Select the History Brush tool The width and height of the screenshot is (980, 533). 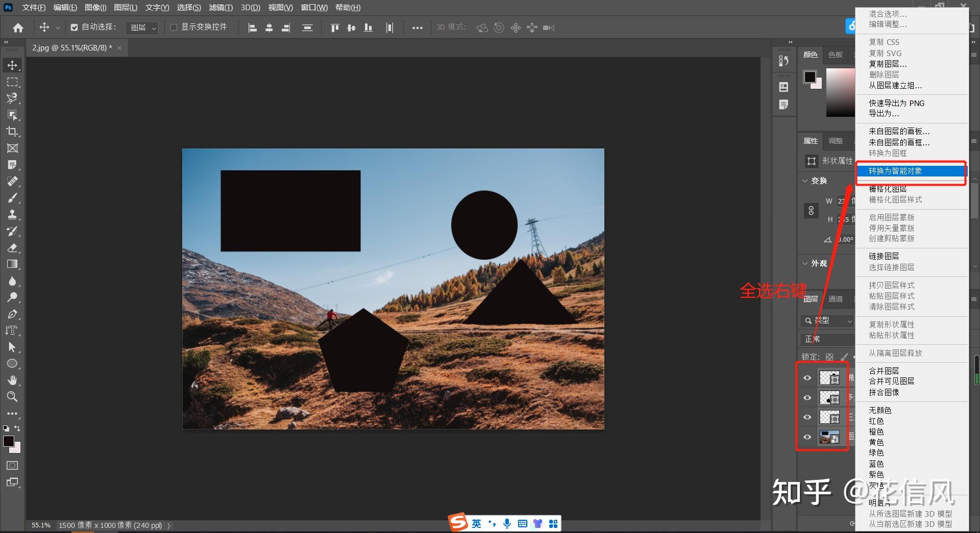(x=12, y=231)
